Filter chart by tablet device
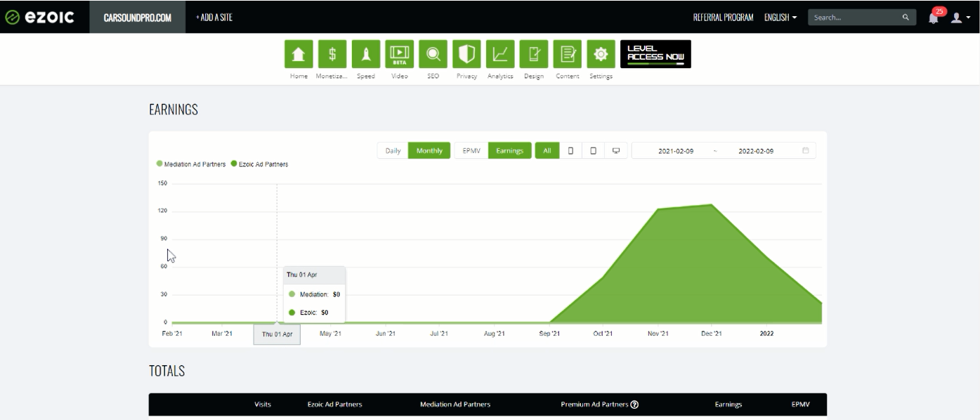 [x=594, y=150]
